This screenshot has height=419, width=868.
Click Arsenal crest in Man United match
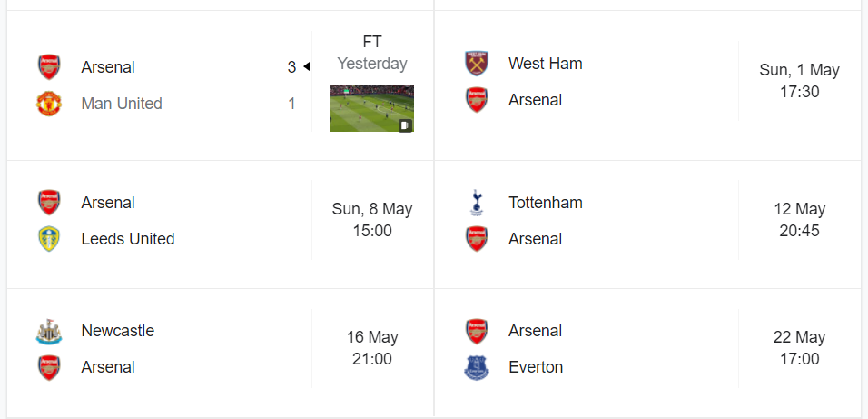pos(48,67)
